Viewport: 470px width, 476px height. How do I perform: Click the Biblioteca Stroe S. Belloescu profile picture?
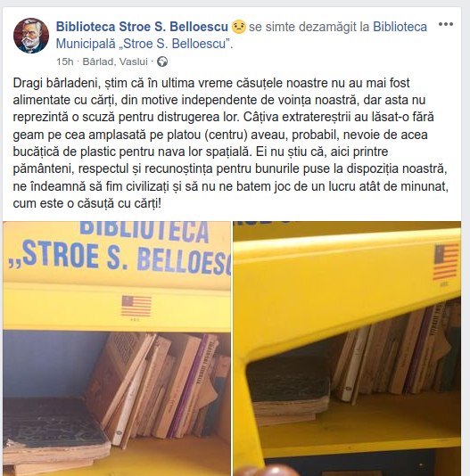(x=31, y=36)
